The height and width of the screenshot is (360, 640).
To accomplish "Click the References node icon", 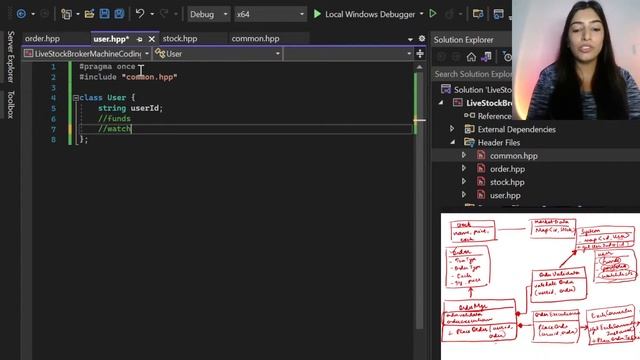I will [469, 116].
